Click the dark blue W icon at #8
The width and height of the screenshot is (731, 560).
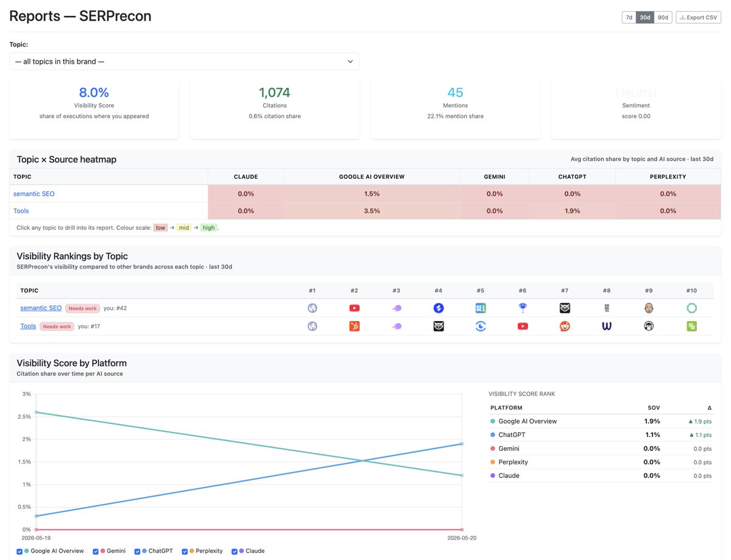click(607, 327)
